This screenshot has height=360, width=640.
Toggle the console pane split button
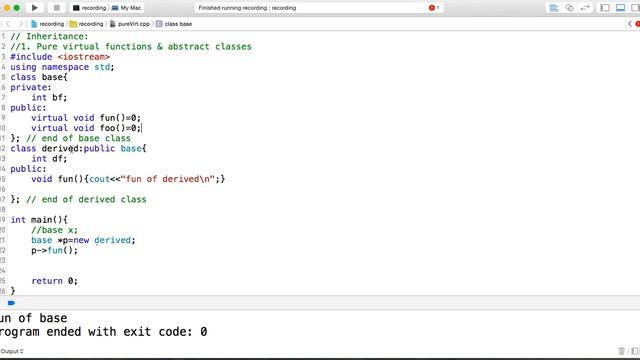pos(635,351)
